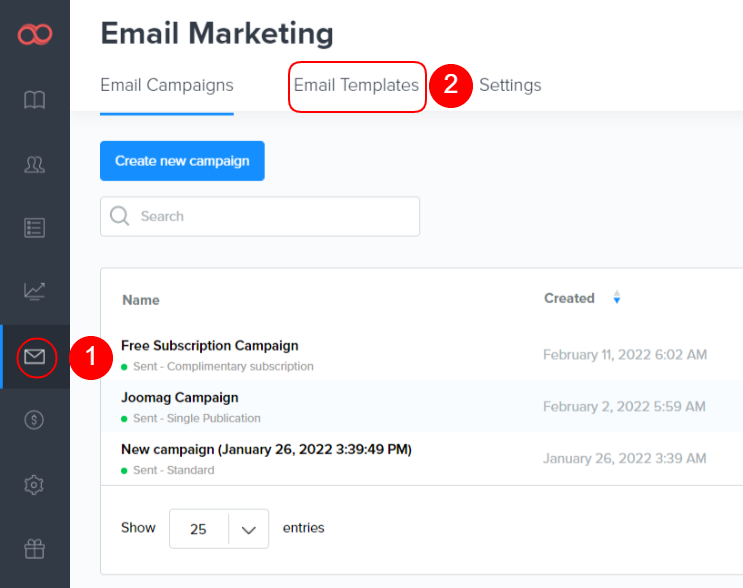Click the Joomag infinity logo icon
The width and height of the screenshot is (743, 588).
click(35, 35)
